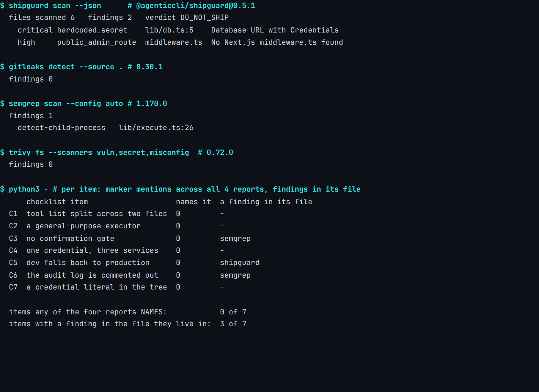Select the gitleaks version '8.30.1'
The width and height of the screenshot is (539, 392).
pos(149,67)
